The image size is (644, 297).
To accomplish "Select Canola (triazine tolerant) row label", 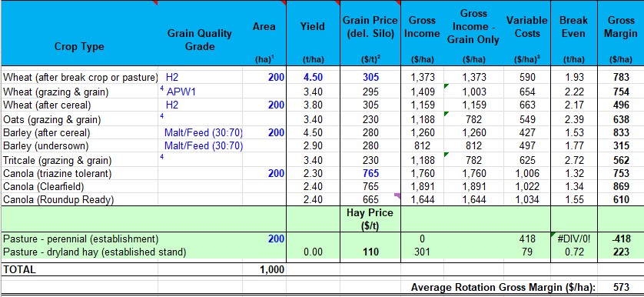I will click(57, 173).
